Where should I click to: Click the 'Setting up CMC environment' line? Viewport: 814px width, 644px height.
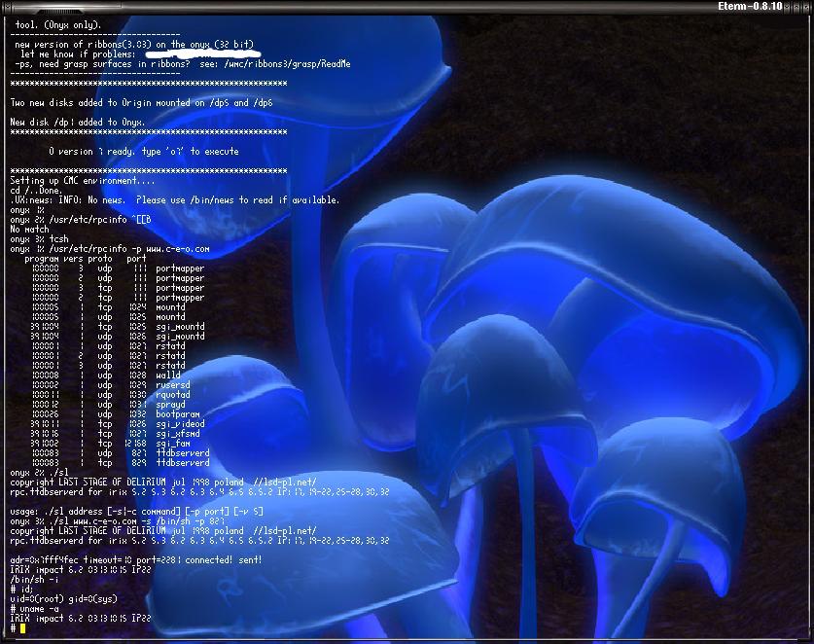pyautogui.click(x=82, y=181)
